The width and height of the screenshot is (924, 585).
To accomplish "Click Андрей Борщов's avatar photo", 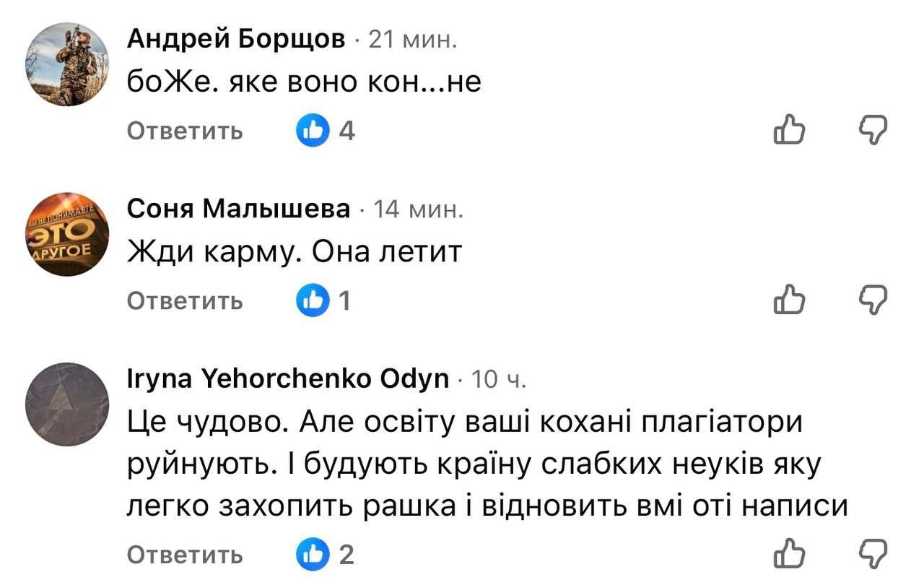I will click(x=67, y=64).
